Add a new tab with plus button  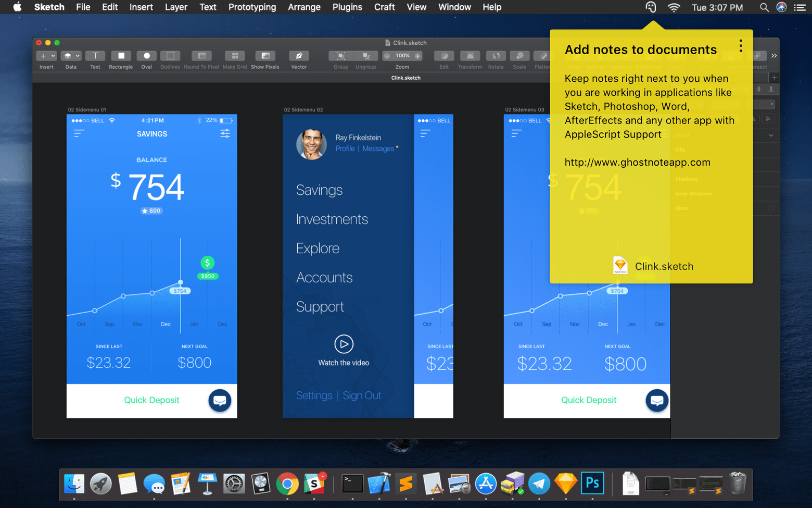774,78
